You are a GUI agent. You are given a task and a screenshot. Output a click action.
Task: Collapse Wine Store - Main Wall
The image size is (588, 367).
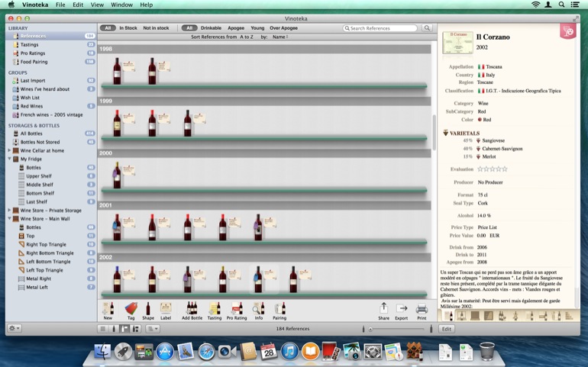pos(9,218)
